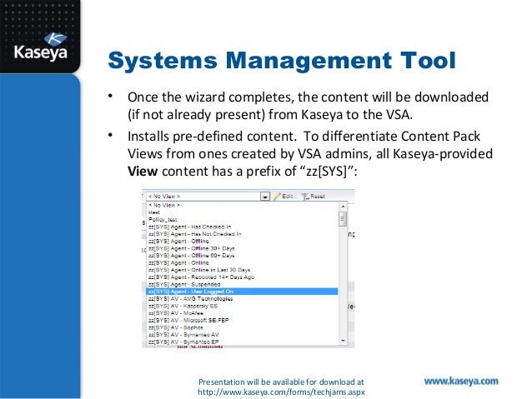This screenshot has height=399, width=532.
Task: Select AV - Symantec EP view
Action: click(243, 342)
